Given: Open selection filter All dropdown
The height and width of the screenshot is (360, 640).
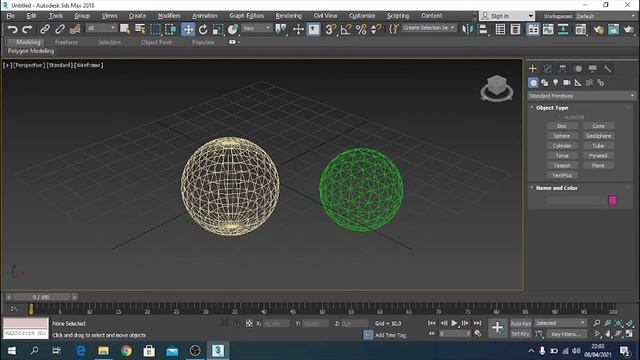Looking at the screenshot, I should (x=101, y=28).
